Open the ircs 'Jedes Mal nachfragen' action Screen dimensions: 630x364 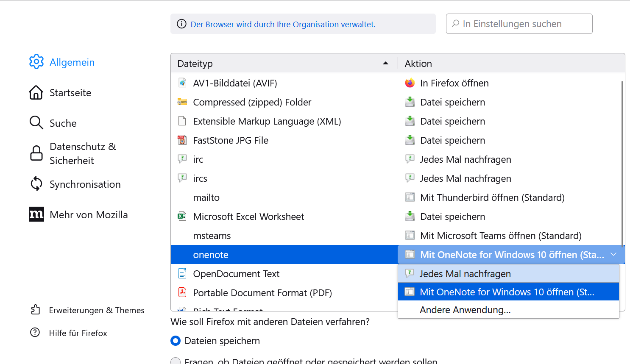point(511,178)
